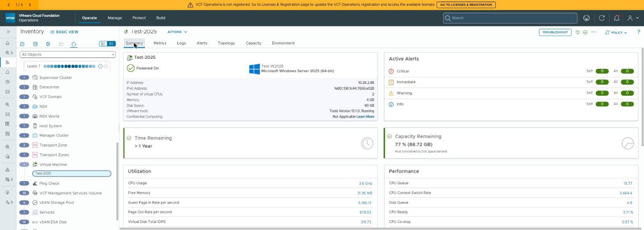Open the user account menu
644x230 pixels.
pos(632,18)
